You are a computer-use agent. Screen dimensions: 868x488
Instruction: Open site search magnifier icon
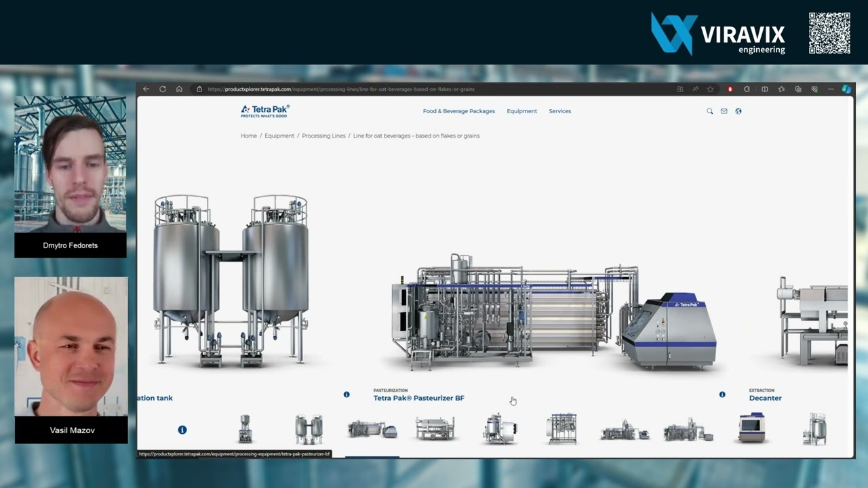(710, 111)
